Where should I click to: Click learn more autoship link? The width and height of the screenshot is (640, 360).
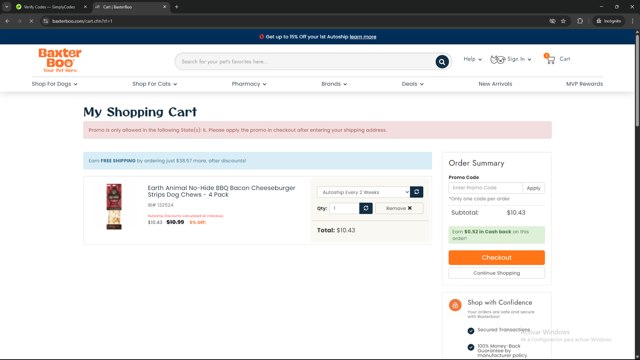click(x=363, y=37)
